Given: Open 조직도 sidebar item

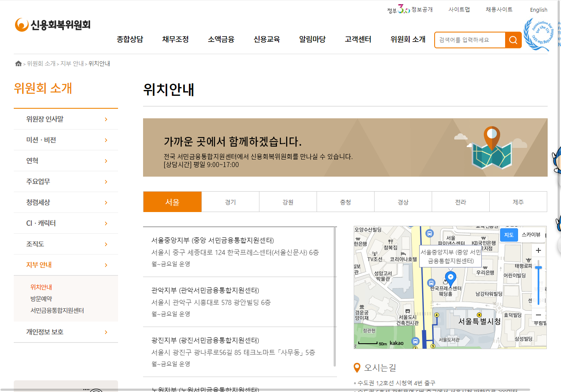Looking at the screenshot, I should [66, 244].
